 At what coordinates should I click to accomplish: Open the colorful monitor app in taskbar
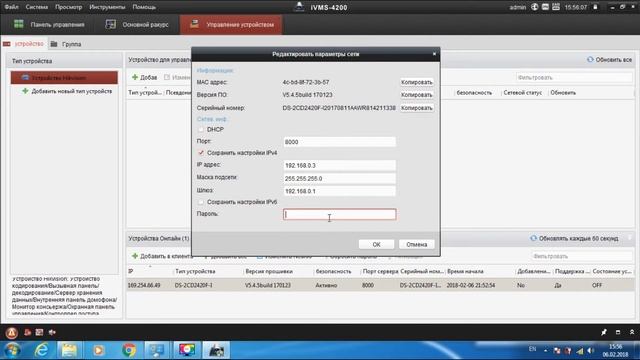187,350
